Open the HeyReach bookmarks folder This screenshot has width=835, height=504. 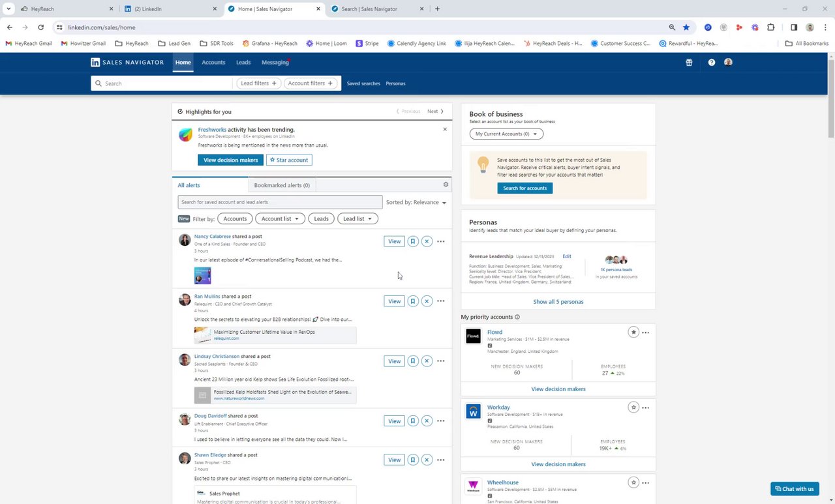132,44
